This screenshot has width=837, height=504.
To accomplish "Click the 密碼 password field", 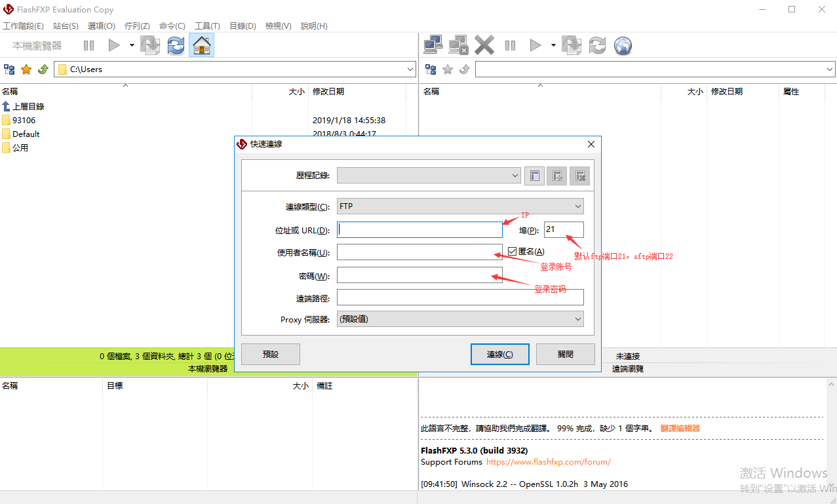I will (419, 275).
